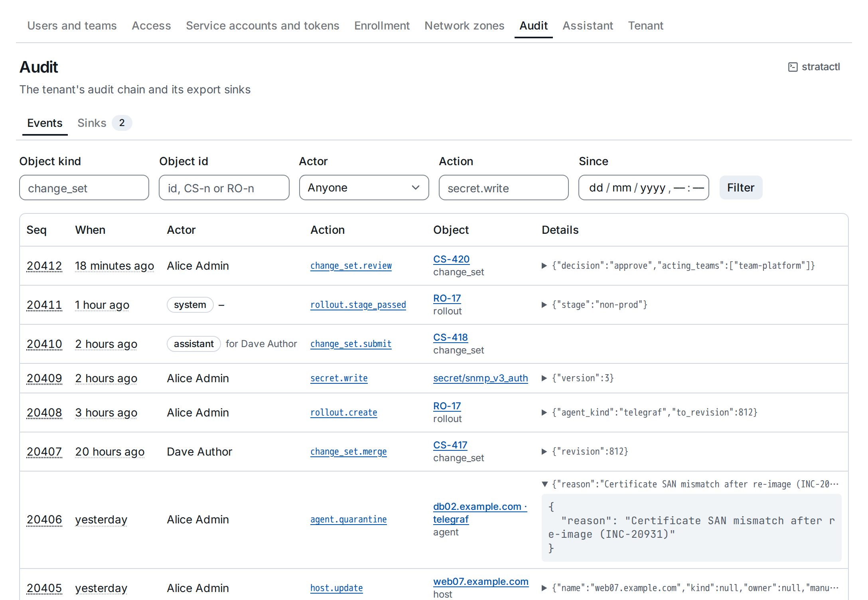Switch to Users and teams tab
The width and height of the screenshot is (868, 600).
tap(72, 26)
